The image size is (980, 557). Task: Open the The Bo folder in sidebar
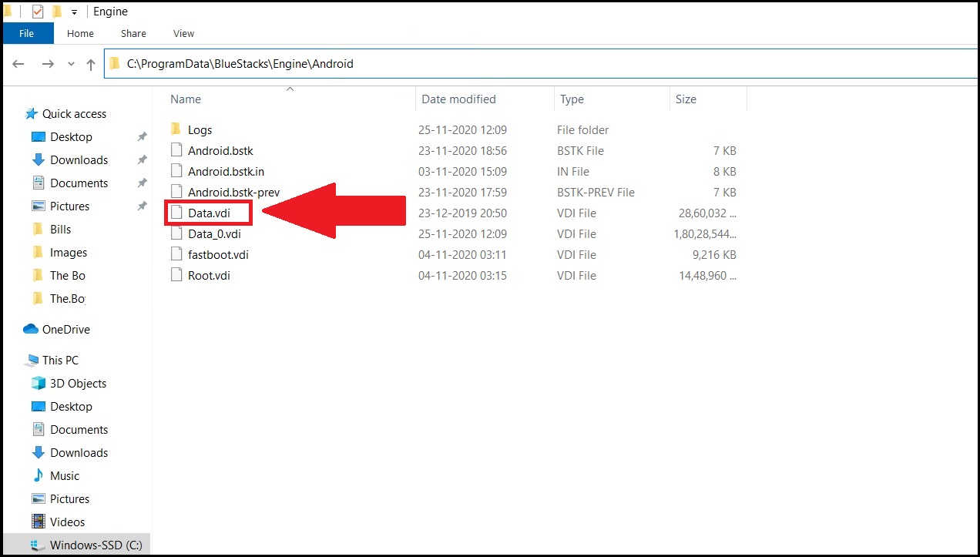[67, 275]
